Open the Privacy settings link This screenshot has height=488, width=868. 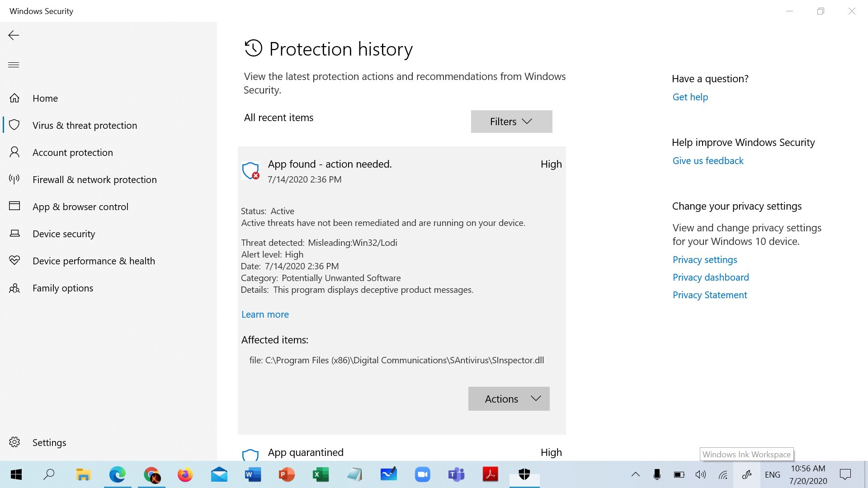(704, 259)
